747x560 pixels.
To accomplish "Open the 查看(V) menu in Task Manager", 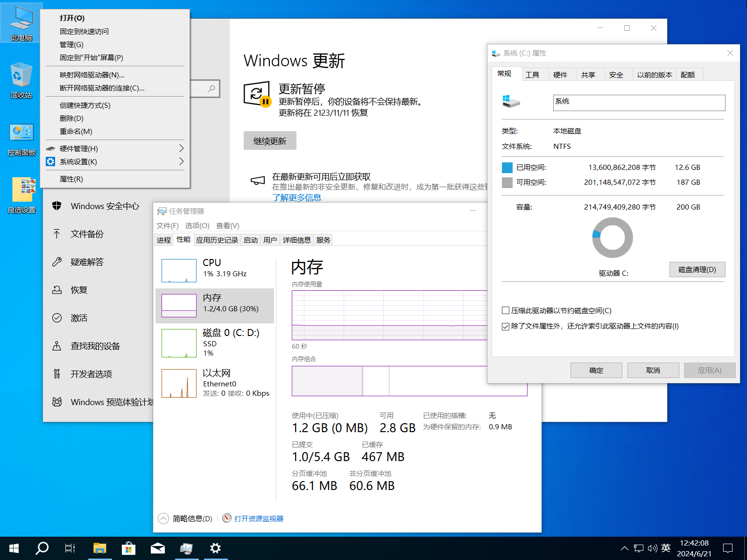I will (228, 225).
